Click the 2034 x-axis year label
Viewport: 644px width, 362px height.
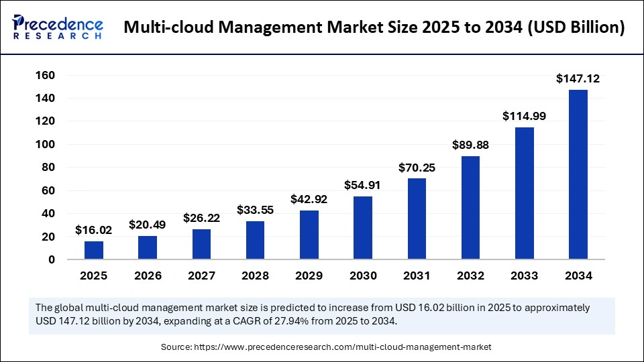(578, 276)
